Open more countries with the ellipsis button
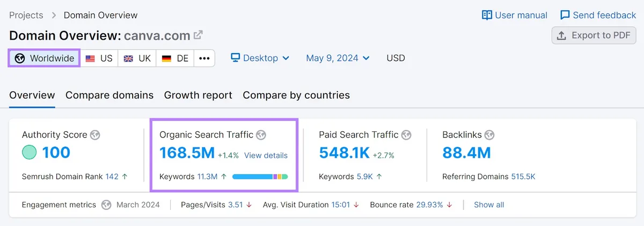 pyautogui.click(x=204, y=58)
